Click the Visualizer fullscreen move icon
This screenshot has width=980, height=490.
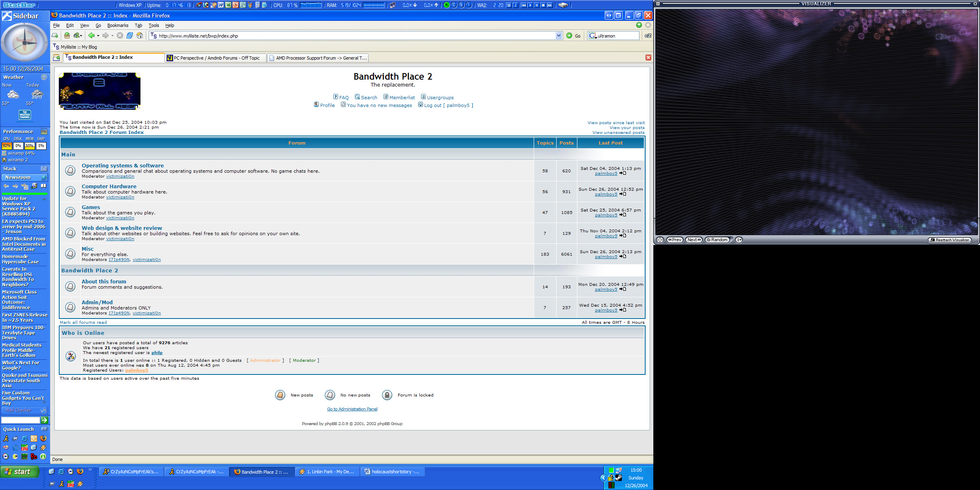click(660, 240)
